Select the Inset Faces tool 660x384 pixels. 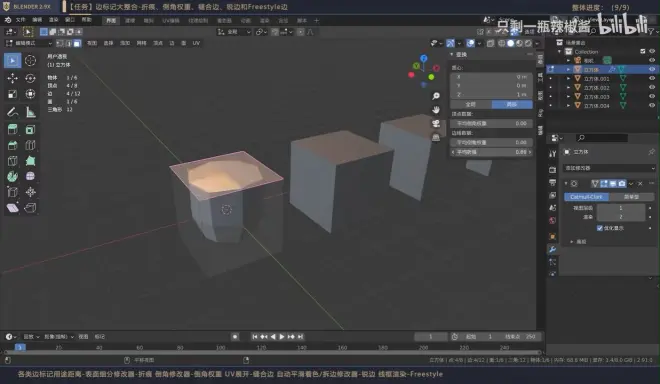30,129
